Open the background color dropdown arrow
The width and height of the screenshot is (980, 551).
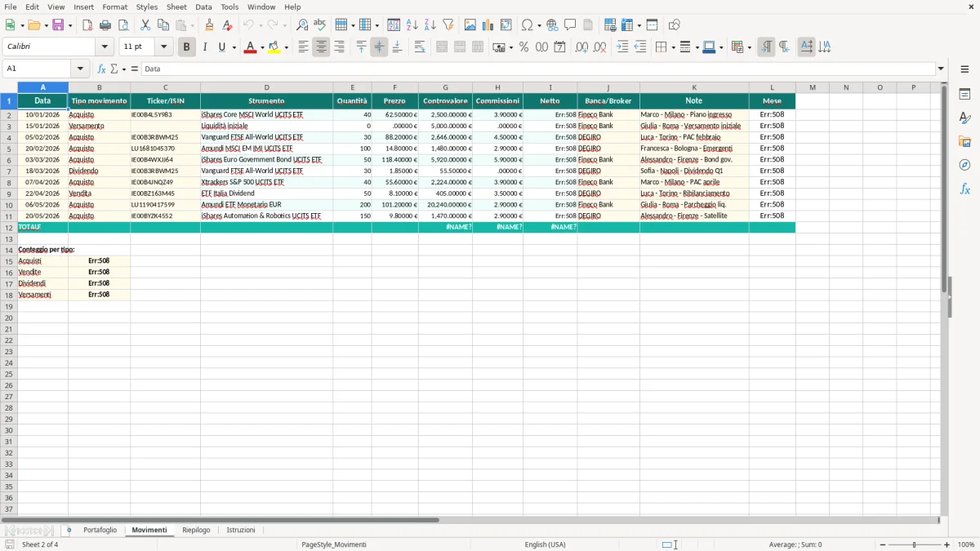click(286, 47)
